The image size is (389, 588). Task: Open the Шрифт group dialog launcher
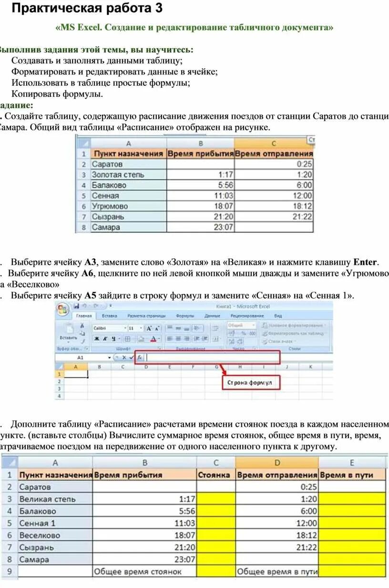159,348
